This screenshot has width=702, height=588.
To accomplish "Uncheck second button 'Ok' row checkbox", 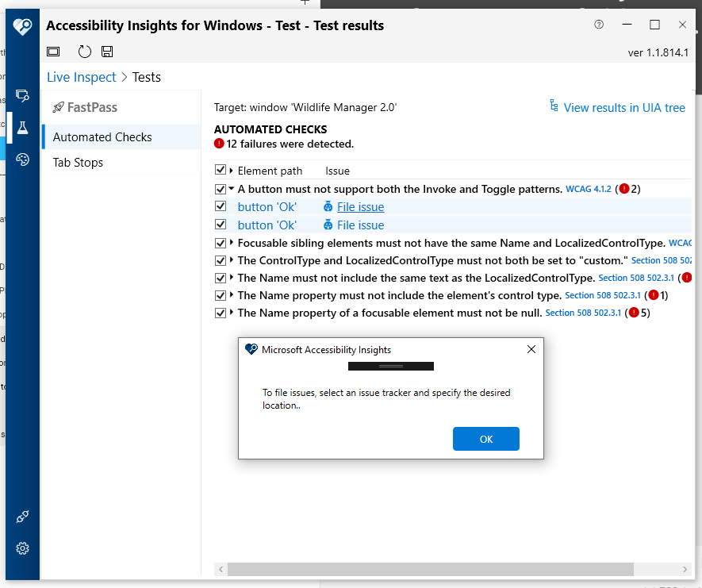I will click(220, 224).
